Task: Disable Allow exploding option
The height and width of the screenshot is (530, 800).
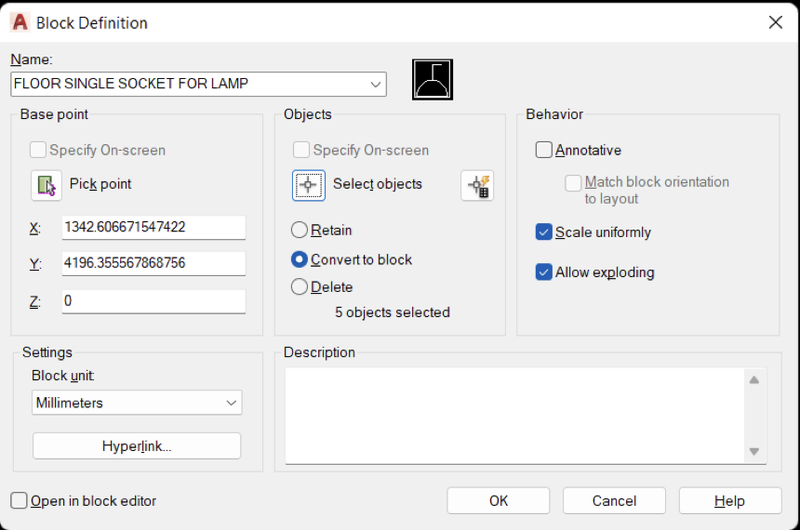Action: 544,272
